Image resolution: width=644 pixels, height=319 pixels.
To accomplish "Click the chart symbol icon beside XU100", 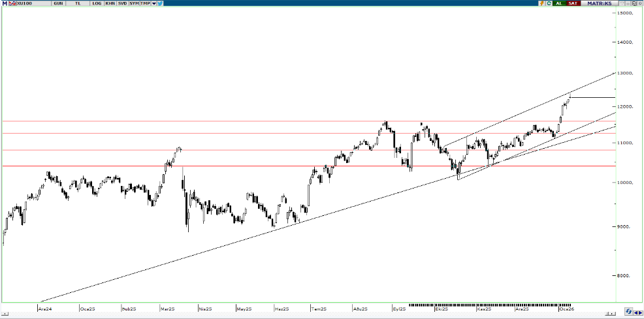I will pos(11,3).
